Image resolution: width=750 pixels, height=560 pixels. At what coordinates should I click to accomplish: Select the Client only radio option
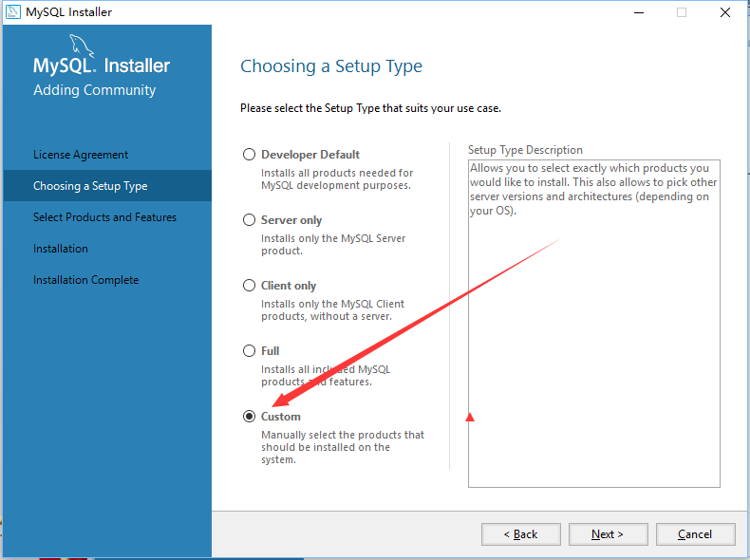[249, 286]
